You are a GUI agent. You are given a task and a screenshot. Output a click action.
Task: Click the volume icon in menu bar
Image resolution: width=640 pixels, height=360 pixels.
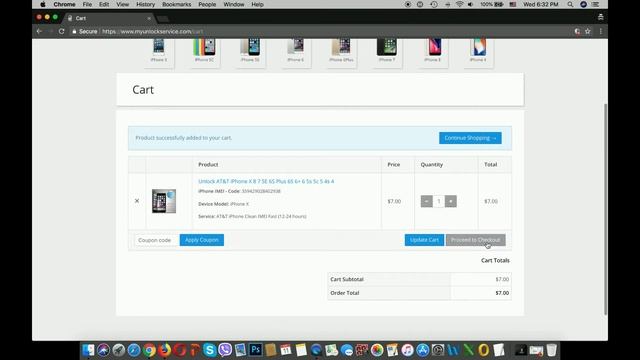[x=471, y=4]
